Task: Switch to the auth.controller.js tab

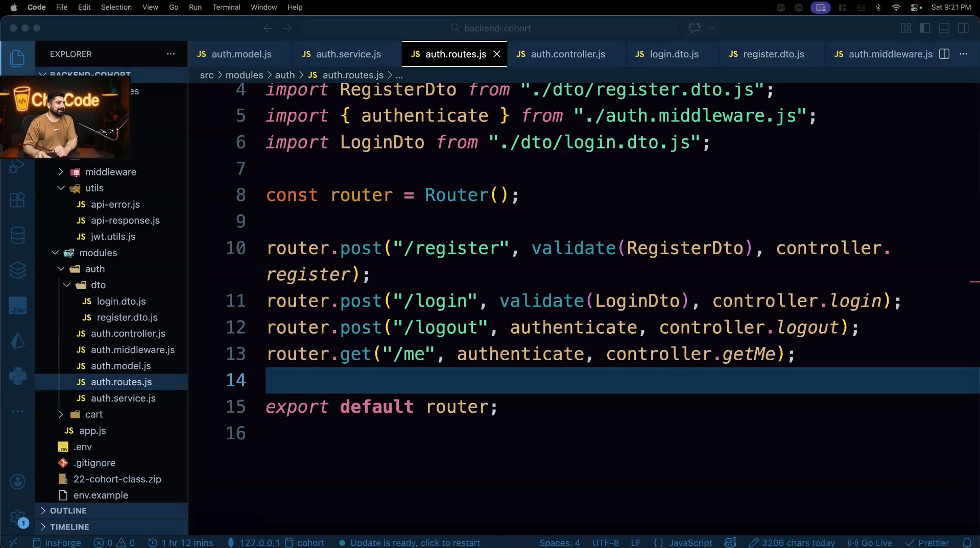Action: pos(567,54)
